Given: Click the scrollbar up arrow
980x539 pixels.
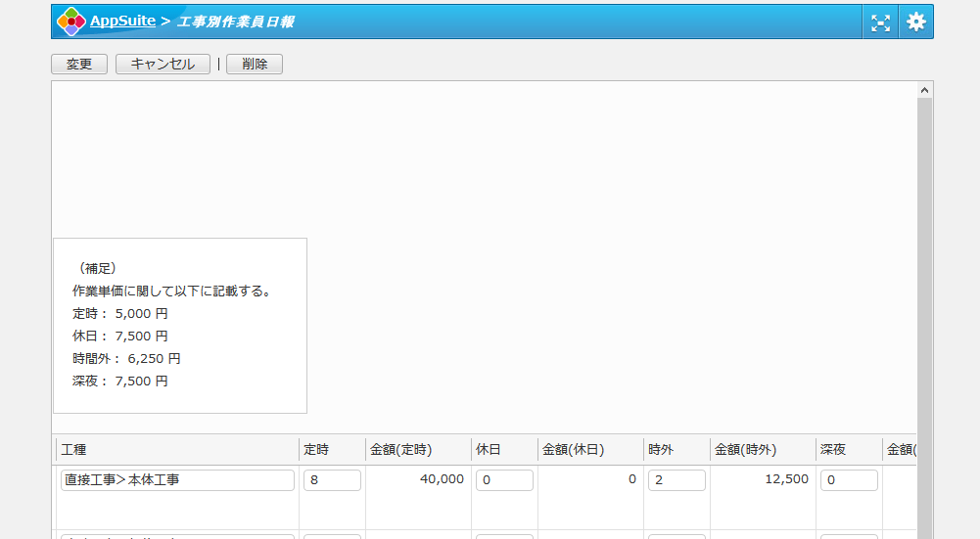Looking at the screenshot, I should (x=924, y=90).
